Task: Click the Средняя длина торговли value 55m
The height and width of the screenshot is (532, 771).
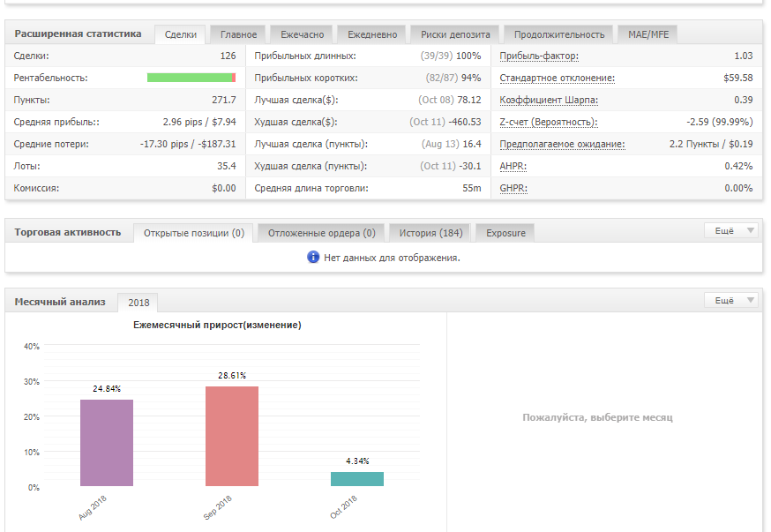Action: [x=472, y=188]
